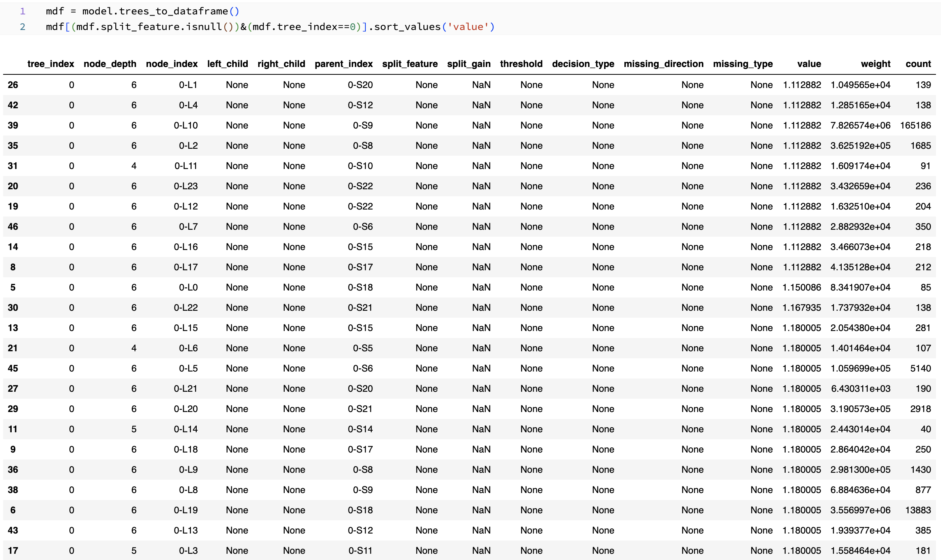This screenshot has width=941, height=560.
Task: Click the value cell 1.150086
Action: point(802,287)
